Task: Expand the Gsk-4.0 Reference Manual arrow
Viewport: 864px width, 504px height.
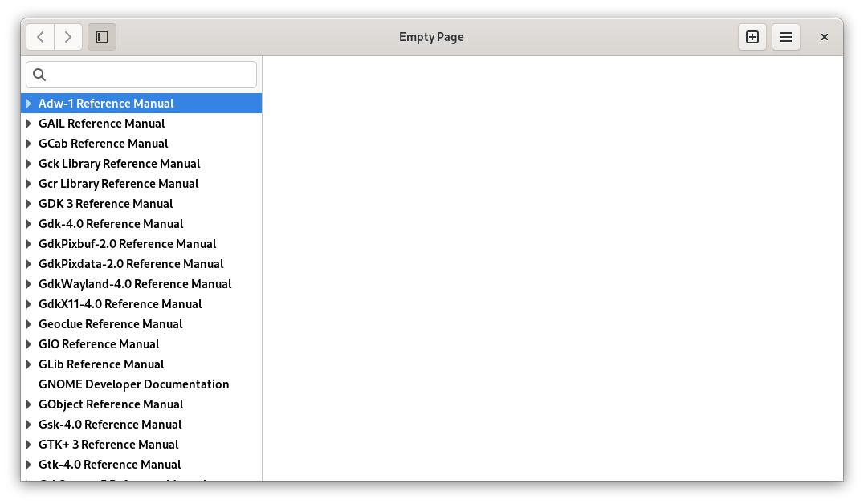Action: 29,425
